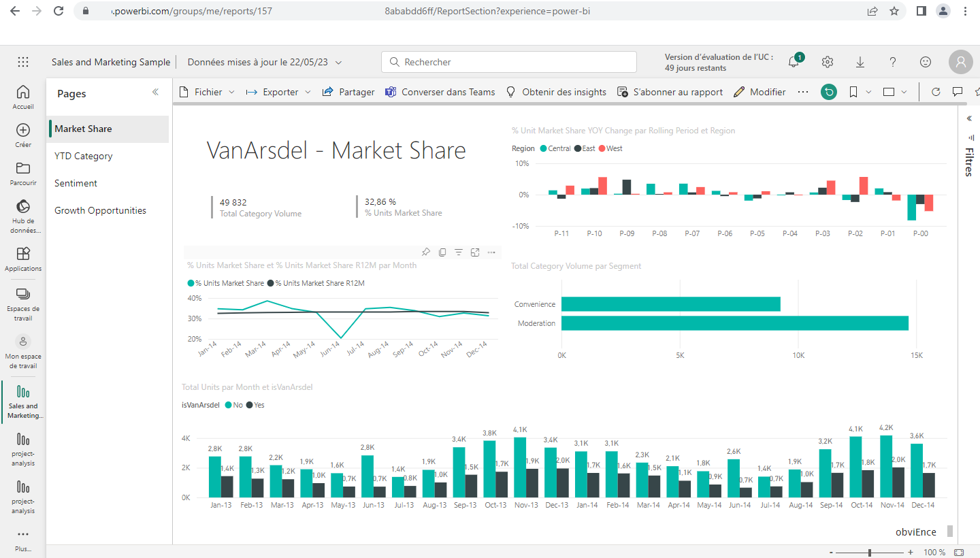Click Central legend color swatch
The height and width of the screenshot is (558, 980).
coord(543,148)
